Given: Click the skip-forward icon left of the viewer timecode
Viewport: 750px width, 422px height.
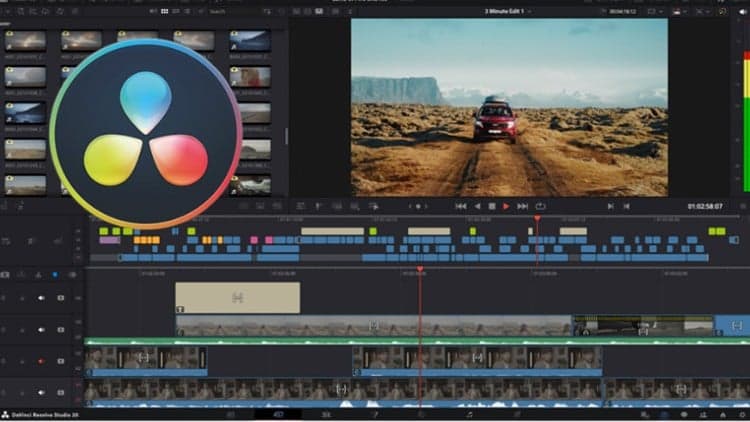Looking at the screenshot, I should [x=610, y=206].
